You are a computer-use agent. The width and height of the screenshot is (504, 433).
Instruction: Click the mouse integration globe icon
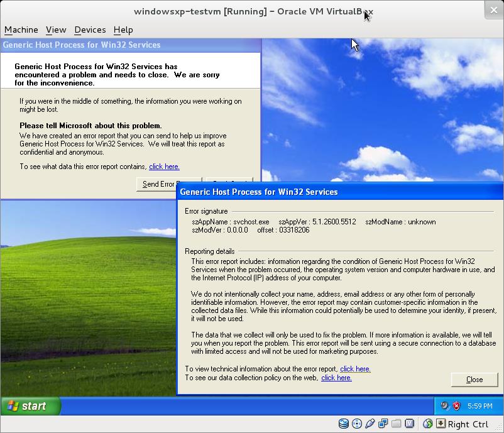click(x=428, y=424)
